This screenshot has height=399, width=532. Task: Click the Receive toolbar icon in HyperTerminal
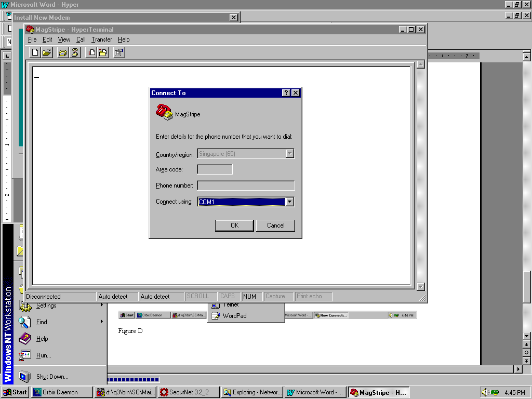click(x=103, y=52)
